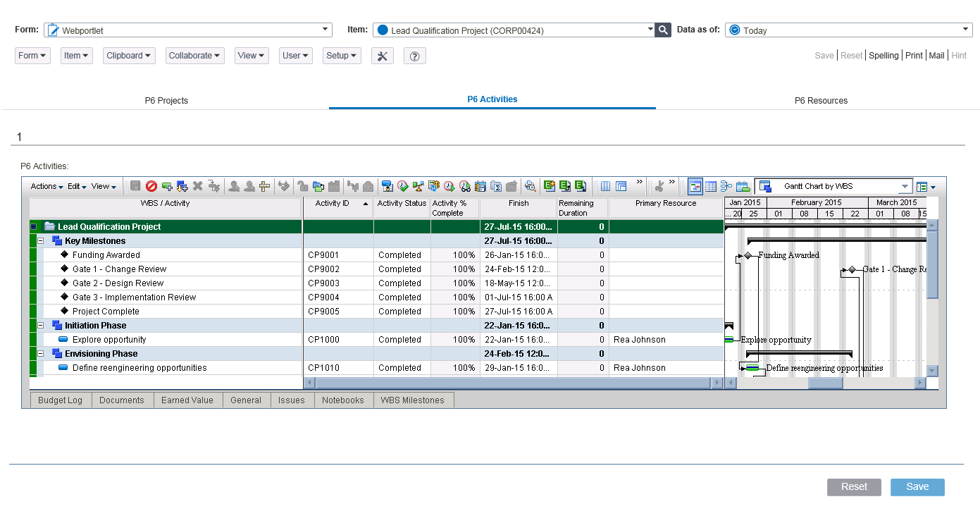Click the blue Save button at bottom

pyautogui.click(x=917, y=487)
